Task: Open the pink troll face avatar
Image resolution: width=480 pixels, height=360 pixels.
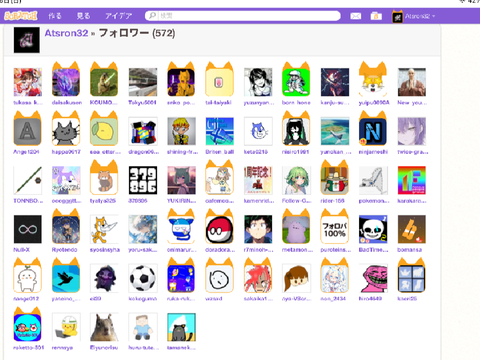Action: (x=373, y=278)
